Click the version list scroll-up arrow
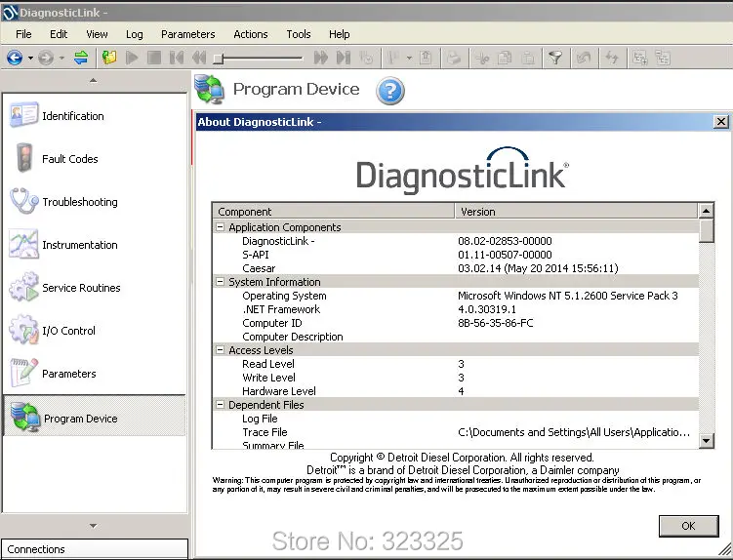 point(706,211)
